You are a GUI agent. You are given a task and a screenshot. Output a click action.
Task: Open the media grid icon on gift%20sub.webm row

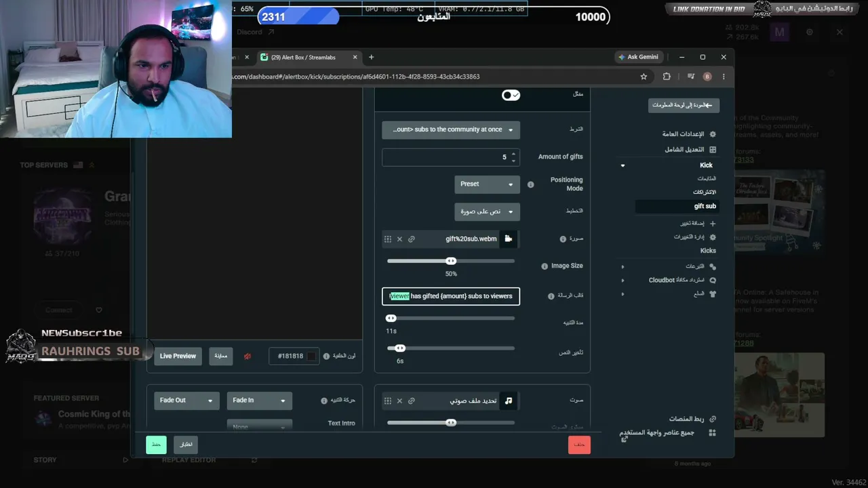[x=388, y=239]
